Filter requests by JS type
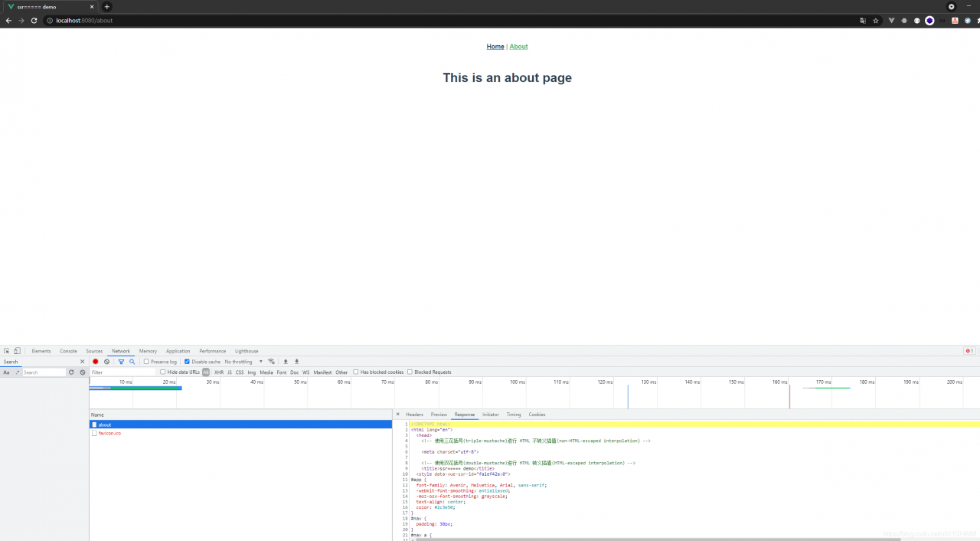Image resolution: width=980 pixels, height=541 pixels. coord(230,372)
